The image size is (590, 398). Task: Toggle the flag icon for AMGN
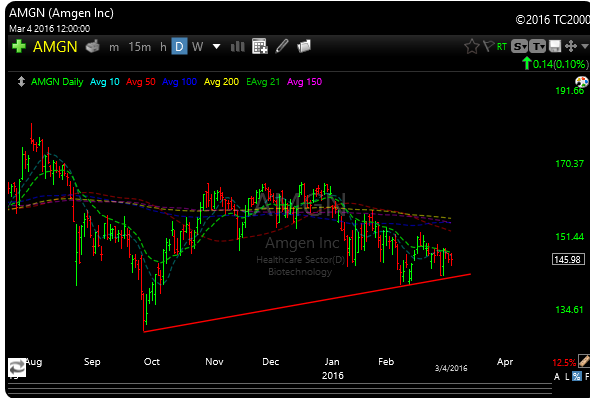(488, 46)
